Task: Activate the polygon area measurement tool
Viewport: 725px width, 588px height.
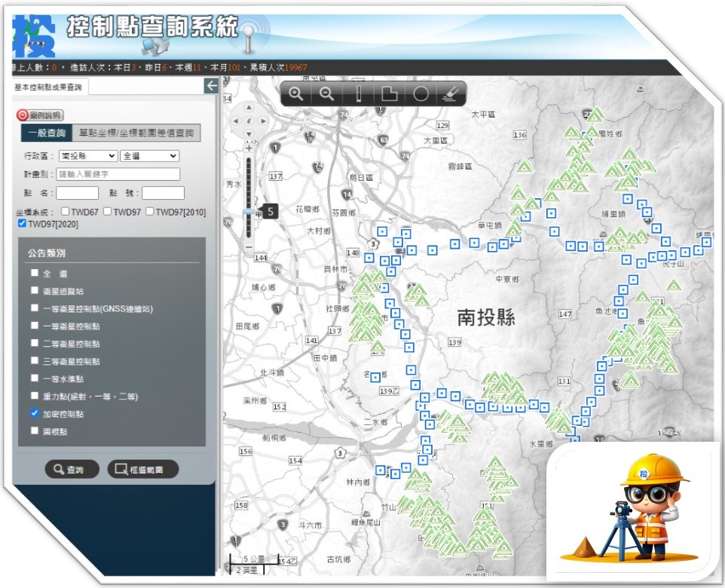Action: [390, 94]
